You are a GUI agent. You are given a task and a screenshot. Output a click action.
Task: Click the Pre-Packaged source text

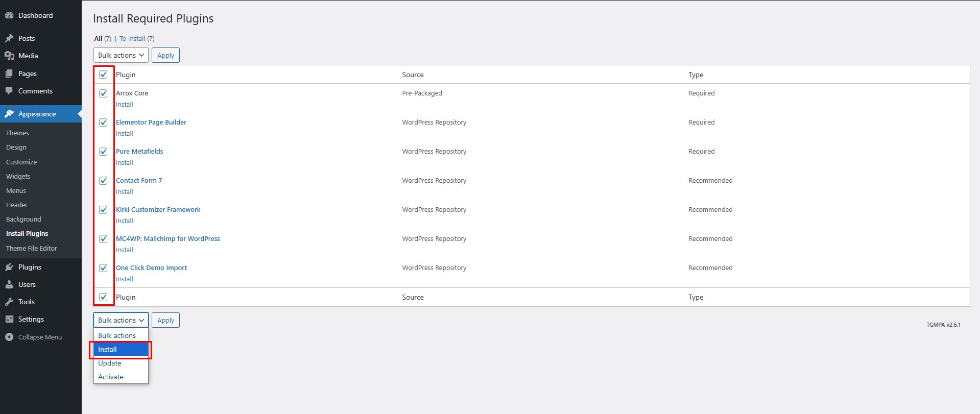click(422, 93)
